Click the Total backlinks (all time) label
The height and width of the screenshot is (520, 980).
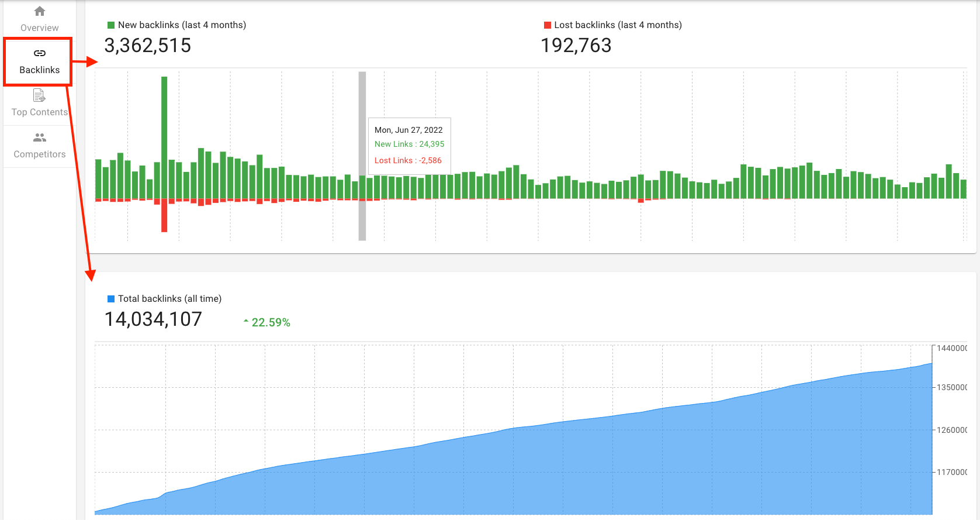point(169,299)
